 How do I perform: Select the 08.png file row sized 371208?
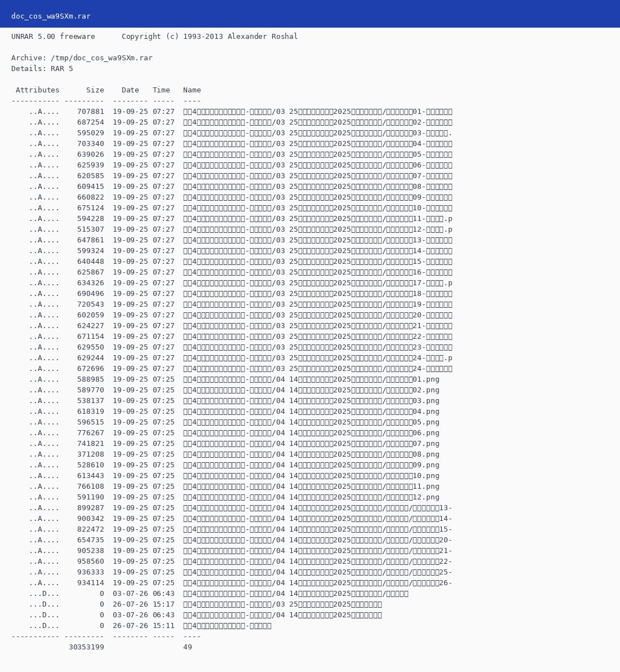[225, 454]
